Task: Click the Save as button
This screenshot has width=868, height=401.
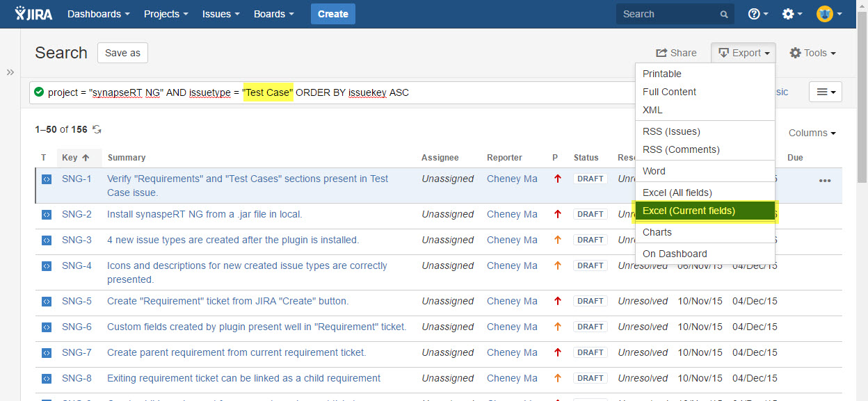Action: click(122, 53)
